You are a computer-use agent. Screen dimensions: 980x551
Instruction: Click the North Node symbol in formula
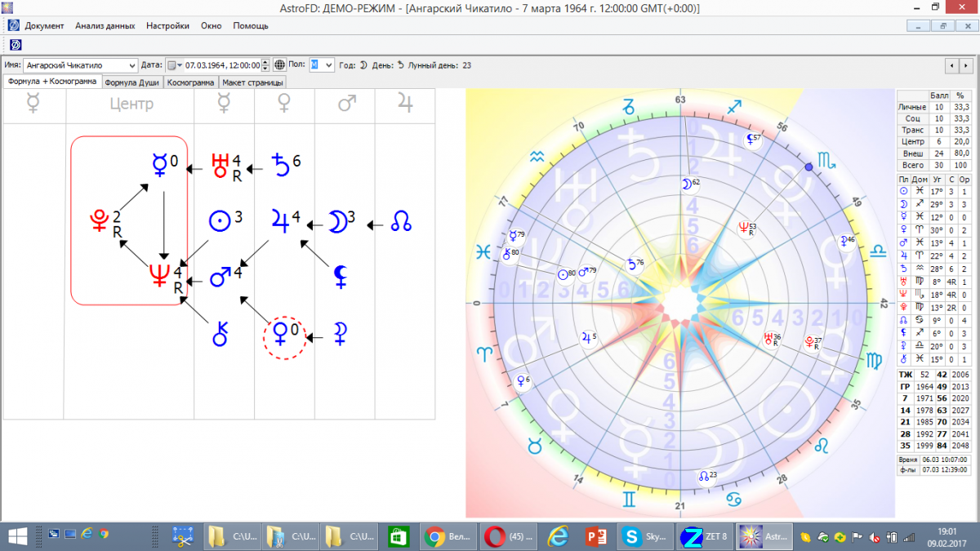[401, 221]
